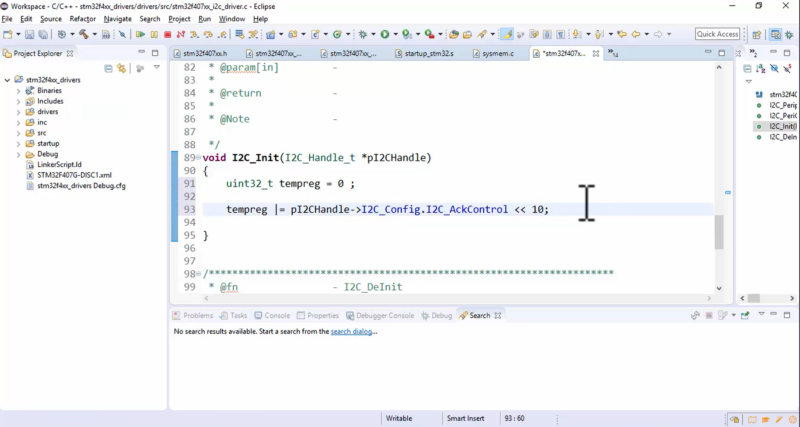Open Project Explorer view menu triangle
This screenshot has width=800, height=427.
tap(157, 67)
